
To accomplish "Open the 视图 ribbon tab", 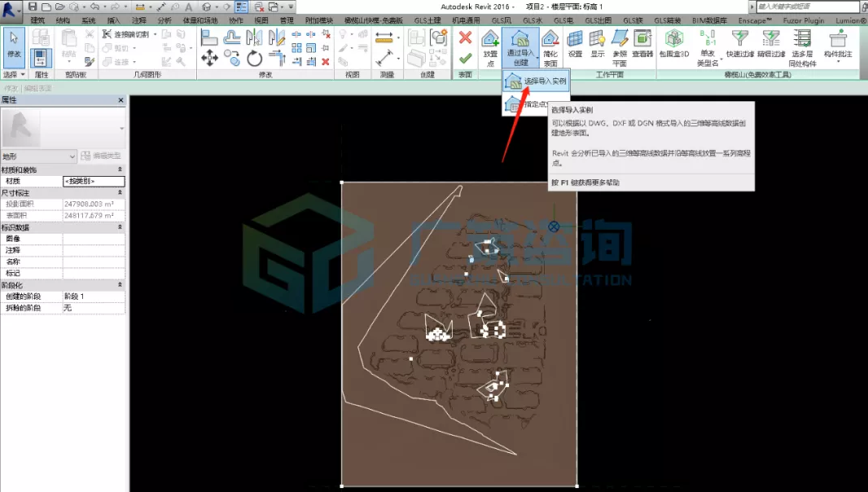I will (x=261, y=20).
